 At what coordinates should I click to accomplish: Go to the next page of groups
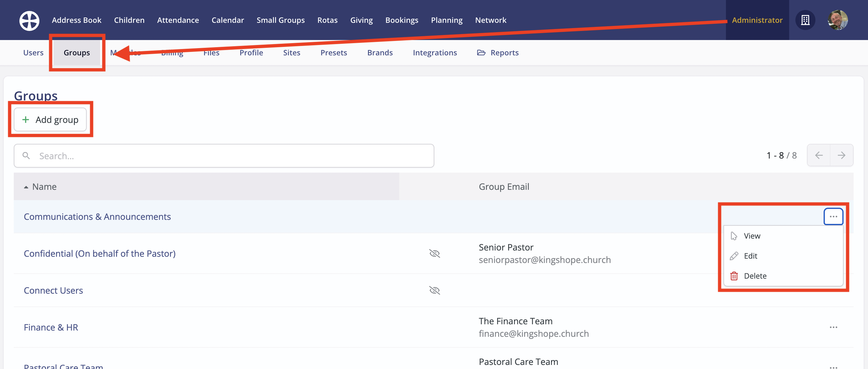tap(841, 155)
